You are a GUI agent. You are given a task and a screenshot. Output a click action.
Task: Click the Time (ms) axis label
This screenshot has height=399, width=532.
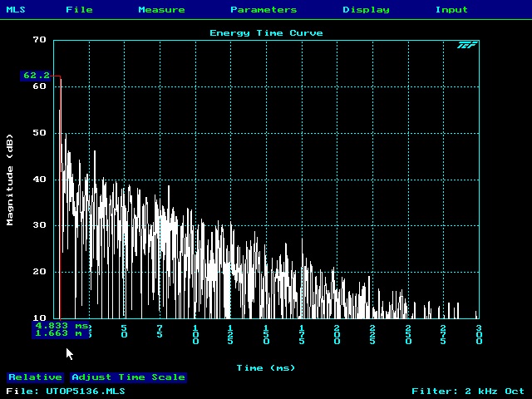(x=266, y=368)
